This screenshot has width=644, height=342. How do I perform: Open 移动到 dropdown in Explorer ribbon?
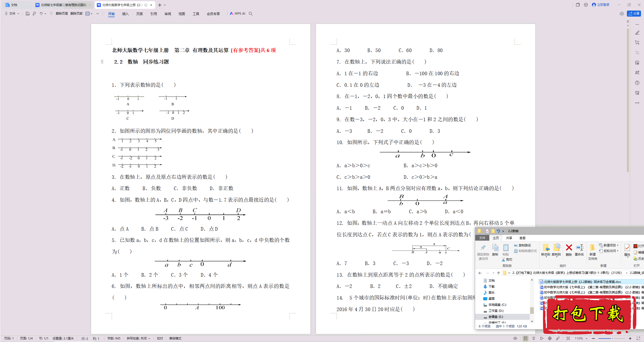coord(545,250)
